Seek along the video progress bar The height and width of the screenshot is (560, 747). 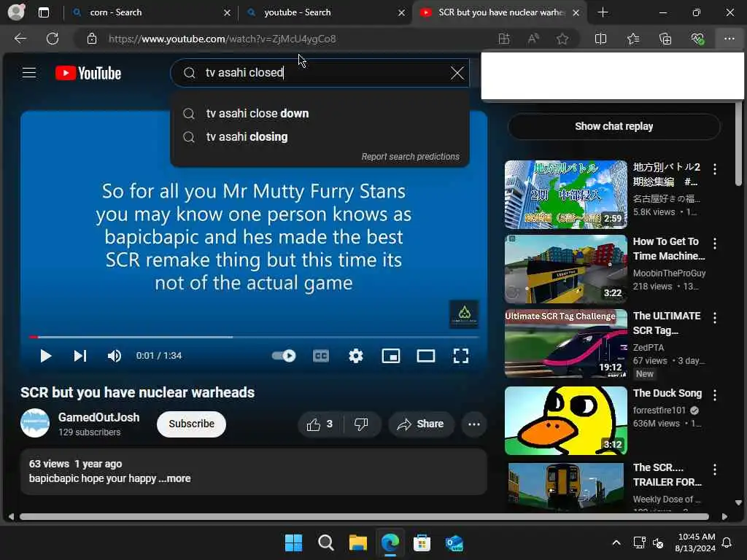pos(253,337)
